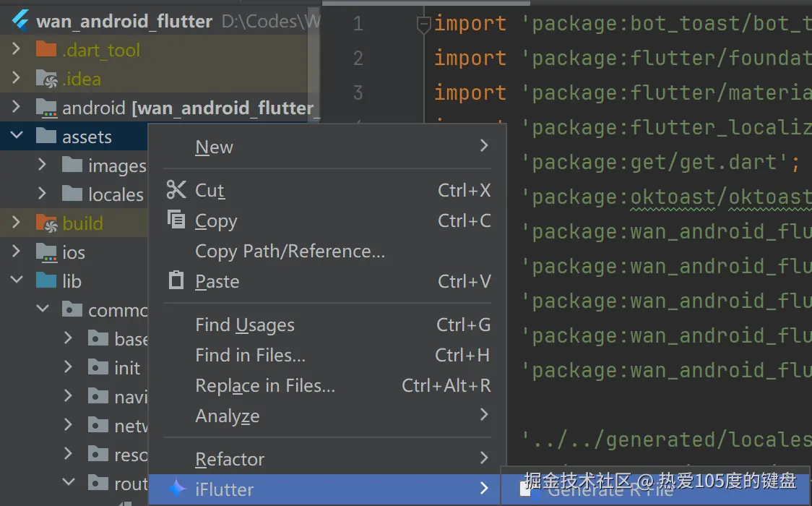This screenshot has width=812, height=506.
Task: Click the init package folder icon
Action: 98,368
